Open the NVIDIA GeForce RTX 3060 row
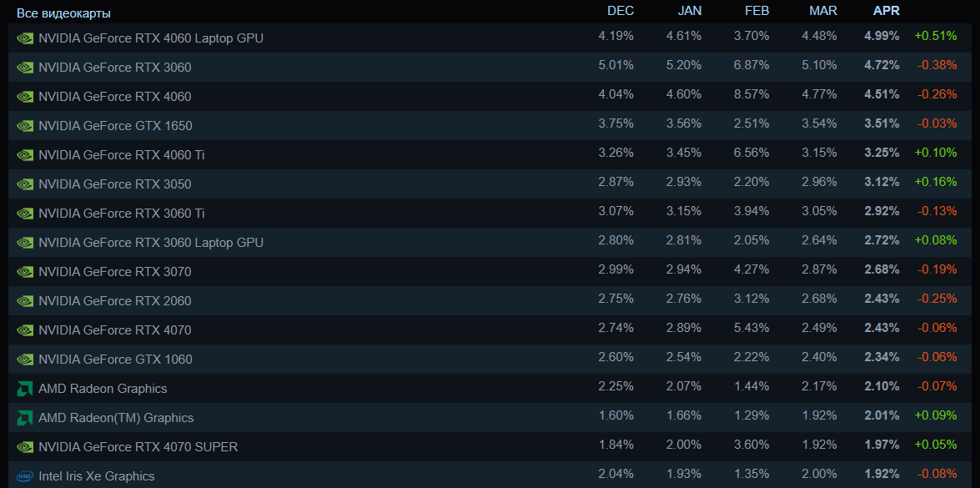 tap(114, 67)
